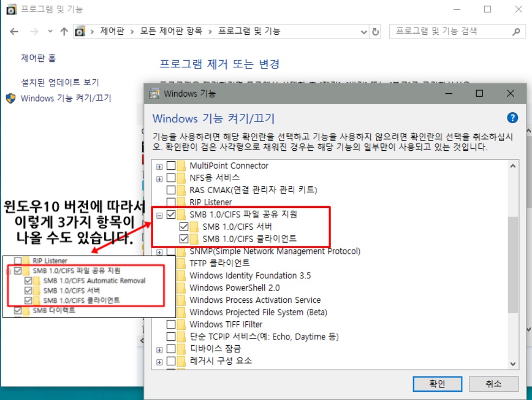Open help with the blue question icon
The image size is (532, 400).
[x=512, y=118]
